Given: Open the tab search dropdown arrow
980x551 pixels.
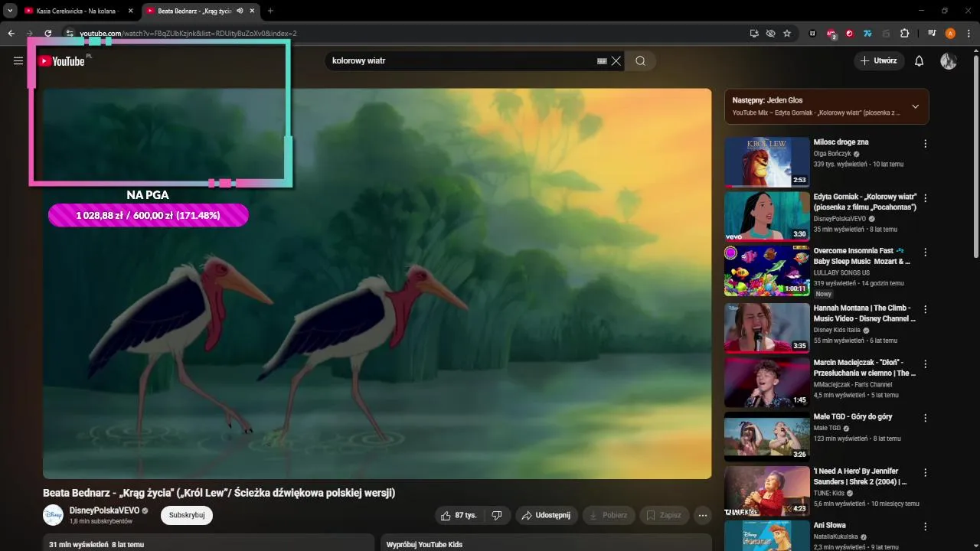Looking at the screenshot, I should tap(10, 11).
